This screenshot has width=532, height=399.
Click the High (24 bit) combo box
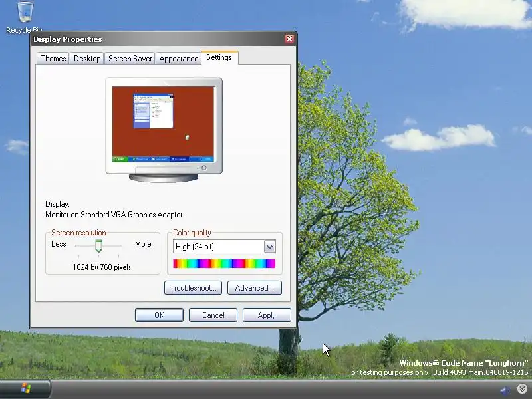(224, 247)
